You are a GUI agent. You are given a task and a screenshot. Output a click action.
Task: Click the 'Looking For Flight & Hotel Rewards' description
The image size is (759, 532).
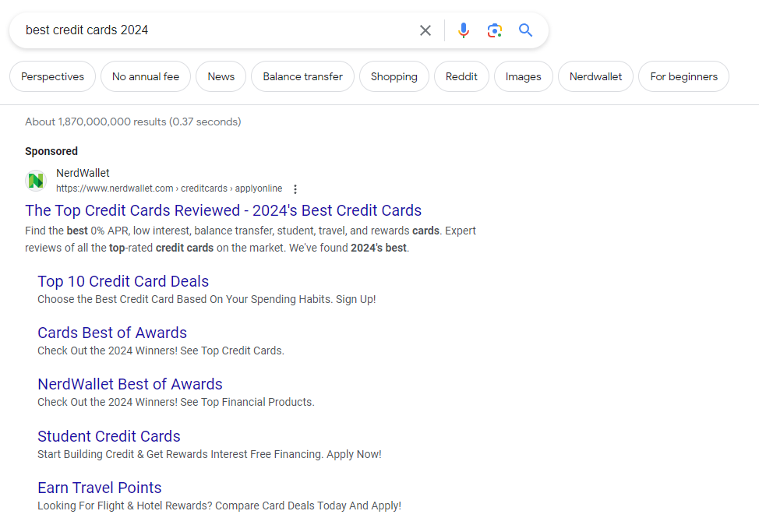point(219,506)
